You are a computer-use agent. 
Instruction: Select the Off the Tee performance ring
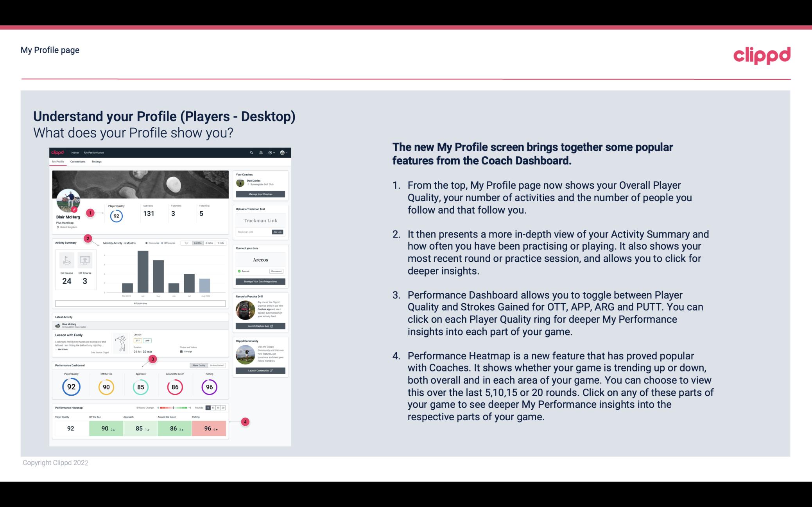pos(106,386)
